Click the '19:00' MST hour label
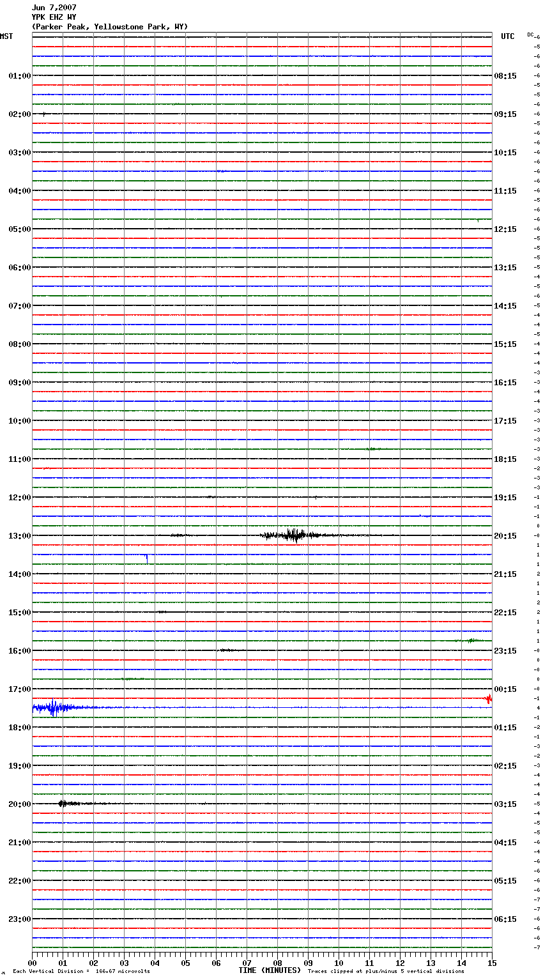543x980 pixels. click(x=20, y=766)
